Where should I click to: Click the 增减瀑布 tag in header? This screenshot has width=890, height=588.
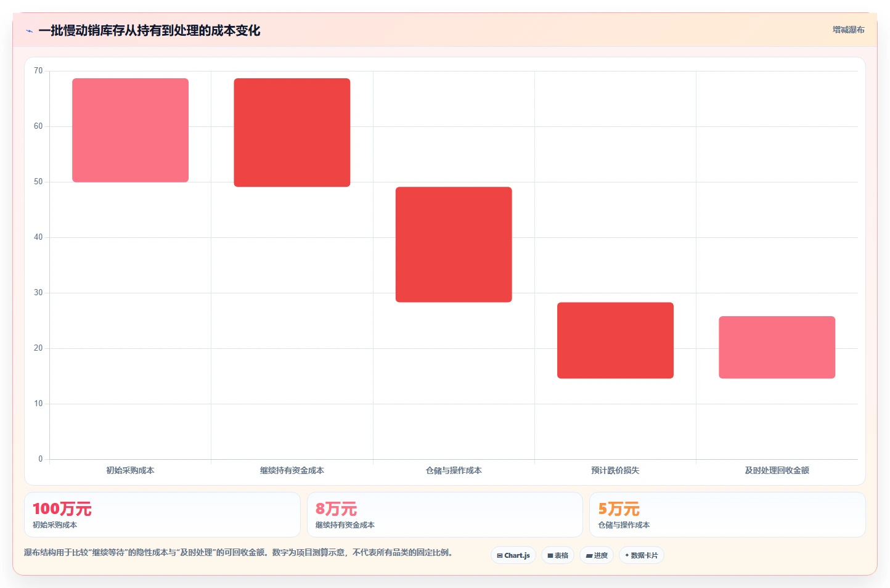848,30
